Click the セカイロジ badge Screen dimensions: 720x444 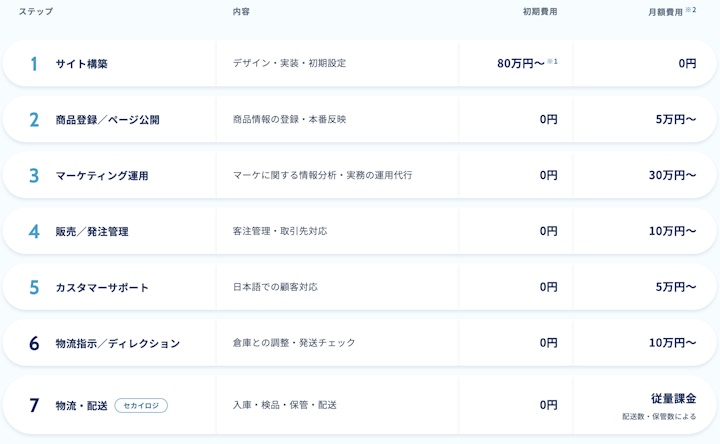(x=141, y=405)
